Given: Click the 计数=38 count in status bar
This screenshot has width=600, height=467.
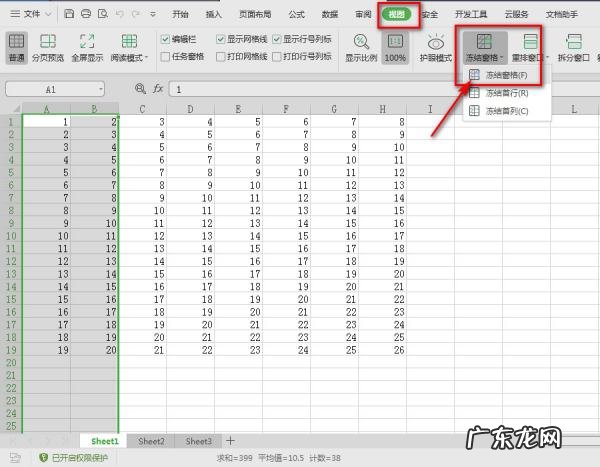Looking at the screenshot, I should 325,457.
